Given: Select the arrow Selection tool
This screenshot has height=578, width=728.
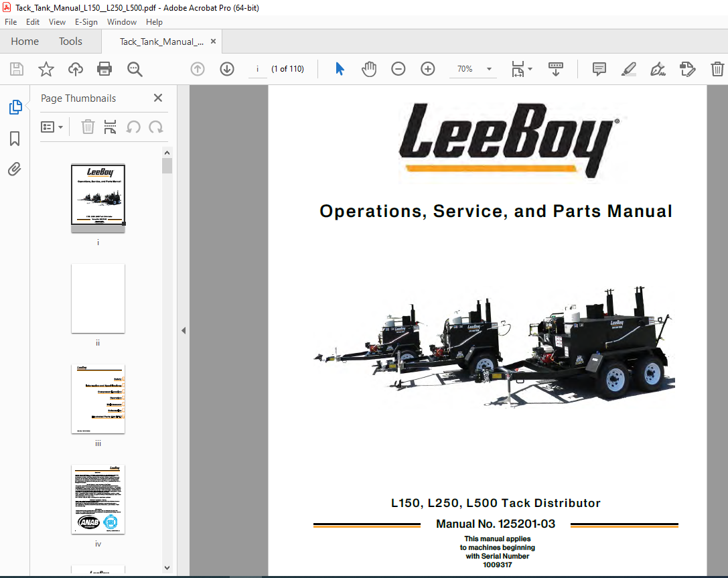Looking at the screenshot, I should tap(340, 69).
